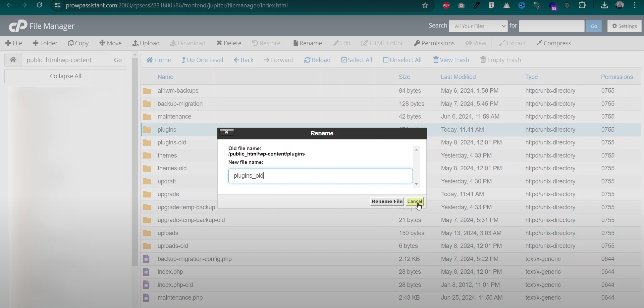
Task: Click the home icon beside path field
Action: tap(13, 60)
